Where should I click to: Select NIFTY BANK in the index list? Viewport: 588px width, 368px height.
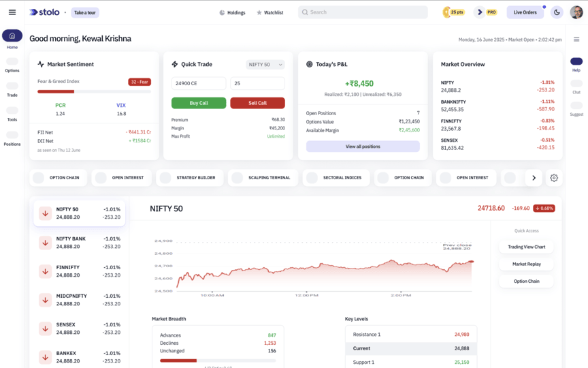79,243
